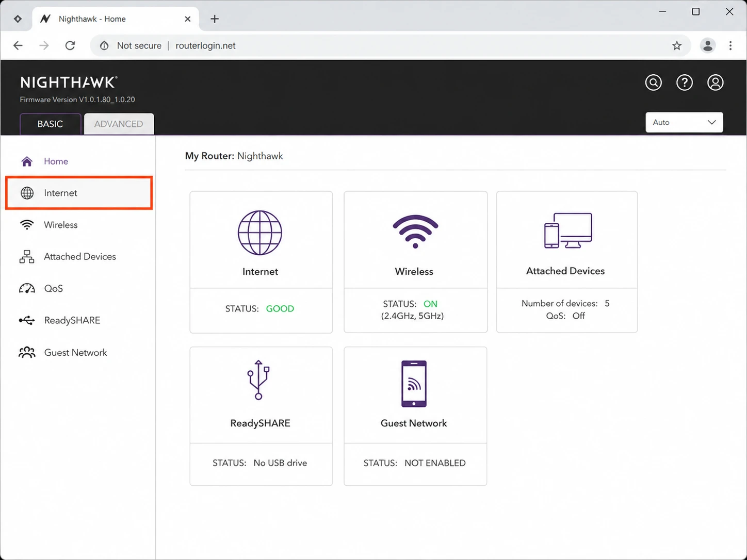Open a new browser tab
Image resolution: width=747 pixels, height=560 pixels.
pyautogui.click(x=215, y=19)
